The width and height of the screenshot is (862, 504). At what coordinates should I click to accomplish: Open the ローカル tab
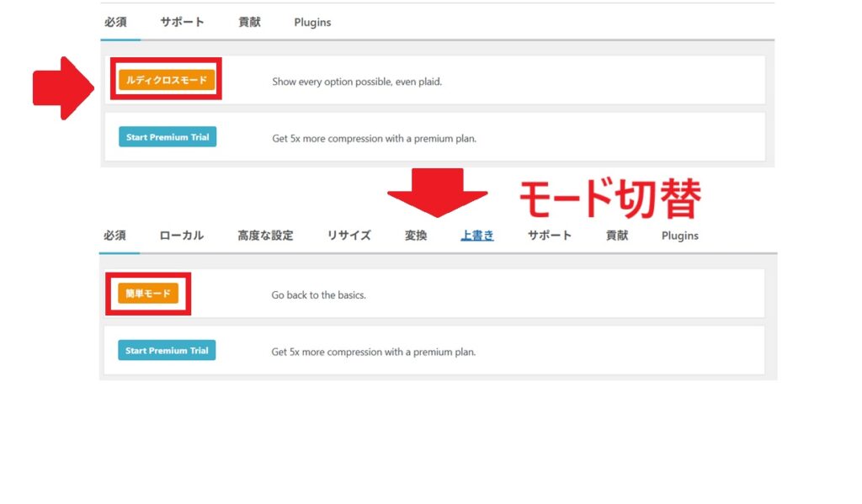[182, 236]
